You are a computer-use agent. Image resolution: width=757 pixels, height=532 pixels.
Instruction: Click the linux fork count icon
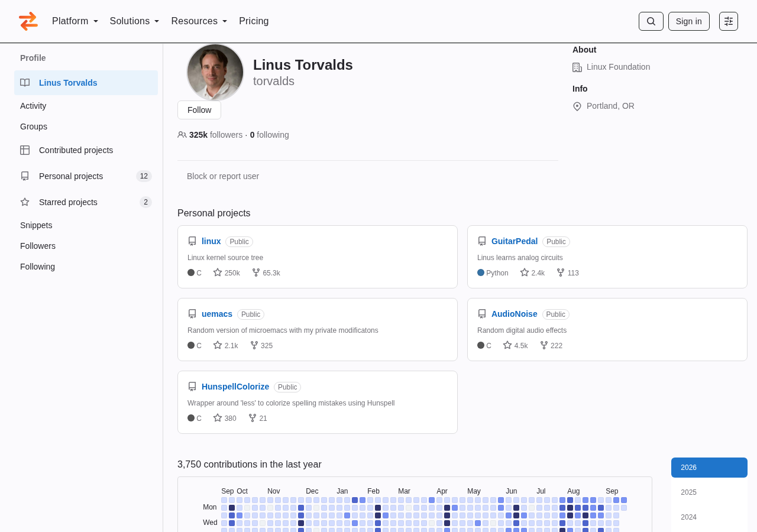pyautogui.click(x=256, y=273)
